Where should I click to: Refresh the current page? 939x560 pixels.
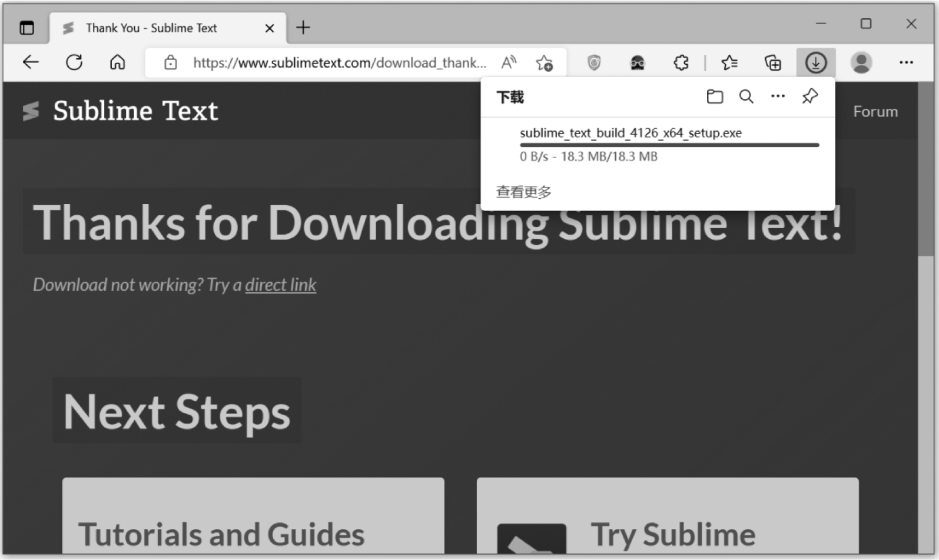click(74, 62)
